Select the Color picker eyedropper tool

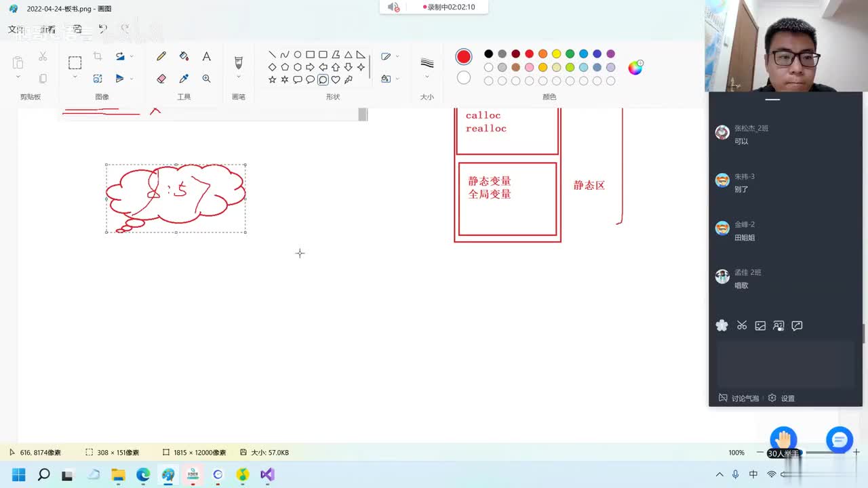pyautogui.click(x=184, y=79)
